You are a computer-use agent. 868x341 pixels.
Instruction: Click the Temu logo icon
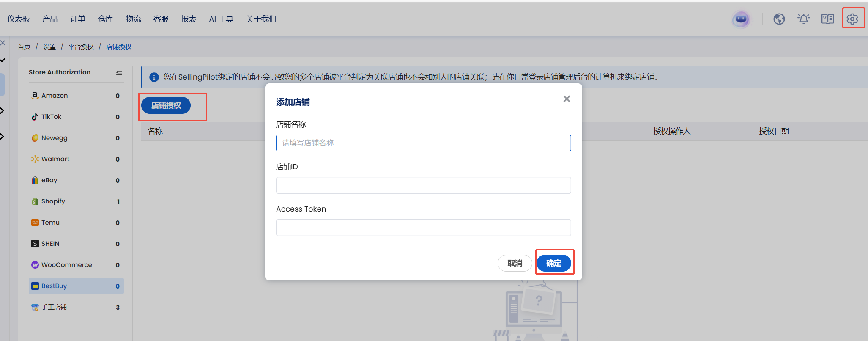pos(35,223)
